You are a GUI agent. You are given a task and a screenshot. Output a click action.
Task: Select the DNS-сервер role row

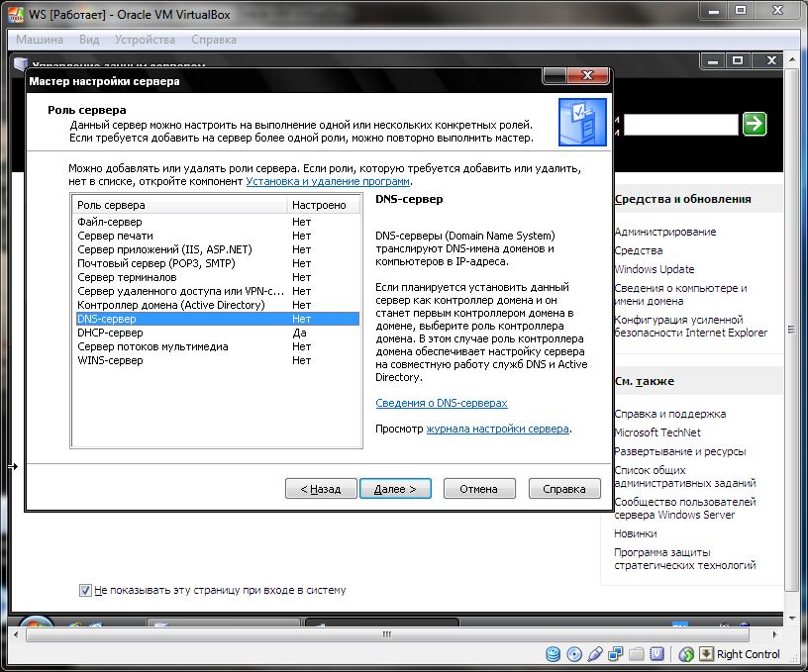click(217, 319)
